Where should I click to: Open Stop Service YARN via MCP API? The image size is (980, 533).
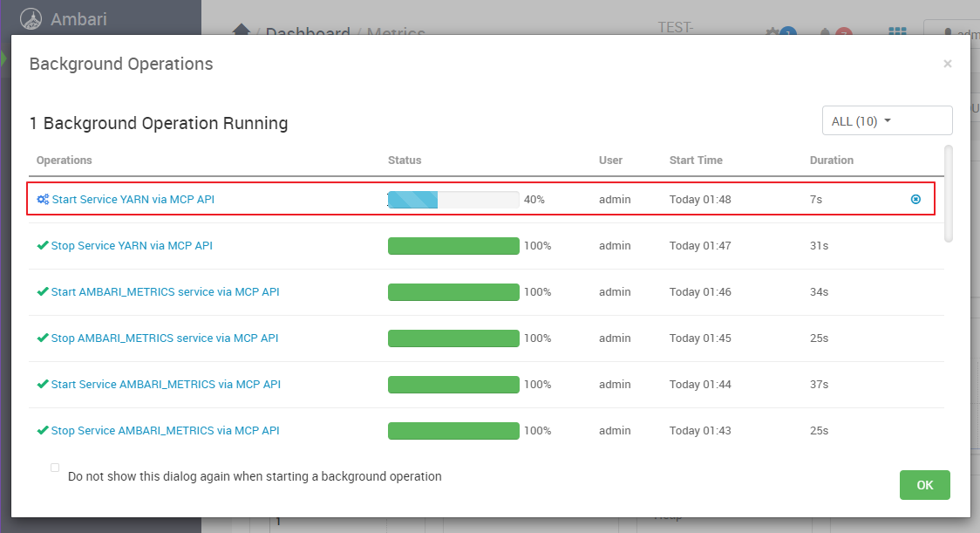coord(132,246)
